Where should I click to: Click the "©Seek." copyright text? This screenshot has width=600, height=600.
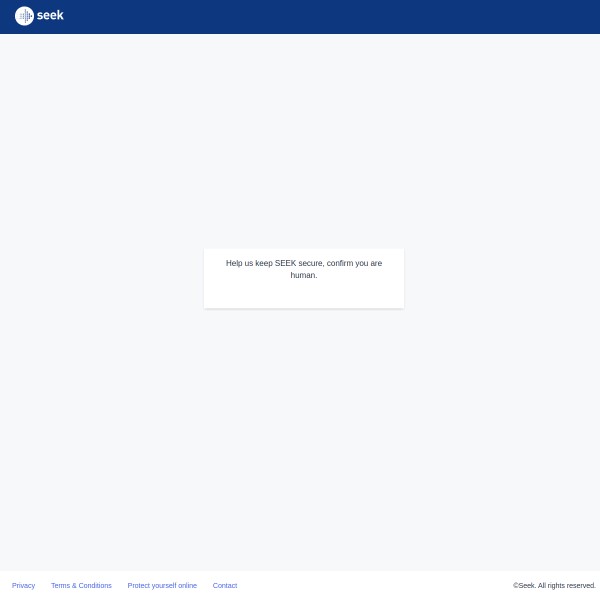pos(524,585)
